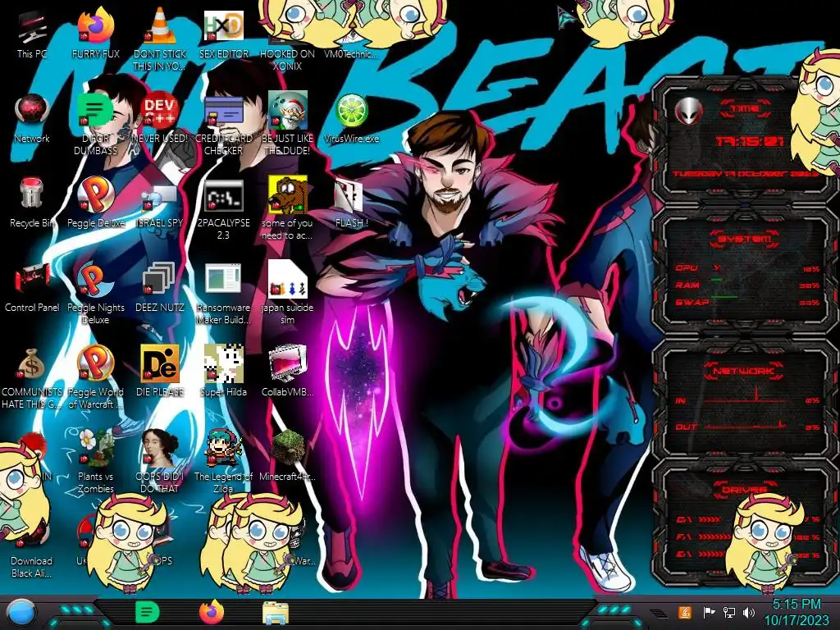Click the RAM usage row in the System widget
The width and height of the screenshot is (840, 630).
point(747,285)
